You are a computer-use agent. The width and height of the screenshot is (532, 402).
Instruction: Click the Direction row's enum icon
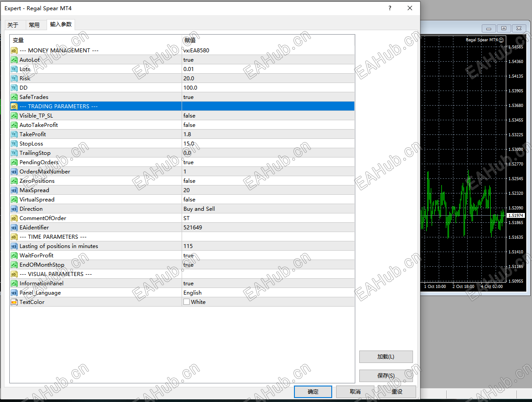click(x=14, y=209)
